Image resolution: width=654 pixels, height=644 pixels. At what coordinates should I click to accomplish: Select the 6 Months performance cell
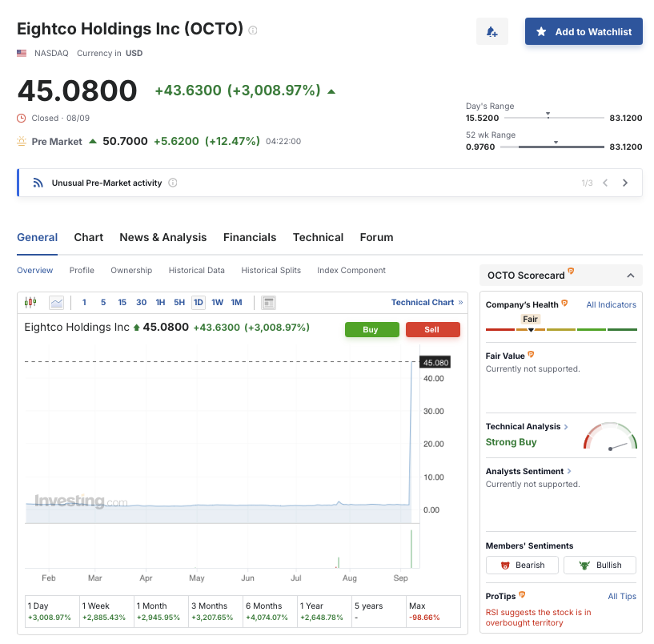pos(270,611)
